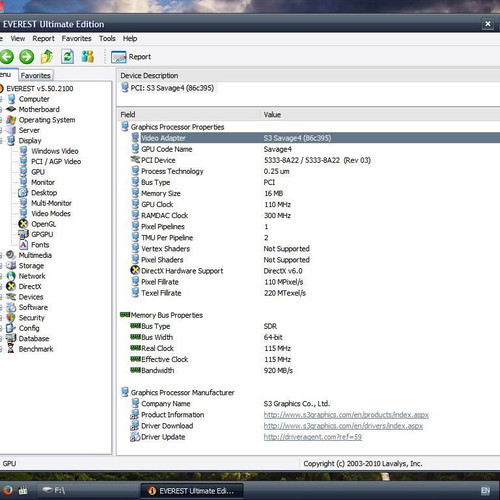Open the PCI / AGP Video page
Screen dimensions: 500x500
(56, 161)
